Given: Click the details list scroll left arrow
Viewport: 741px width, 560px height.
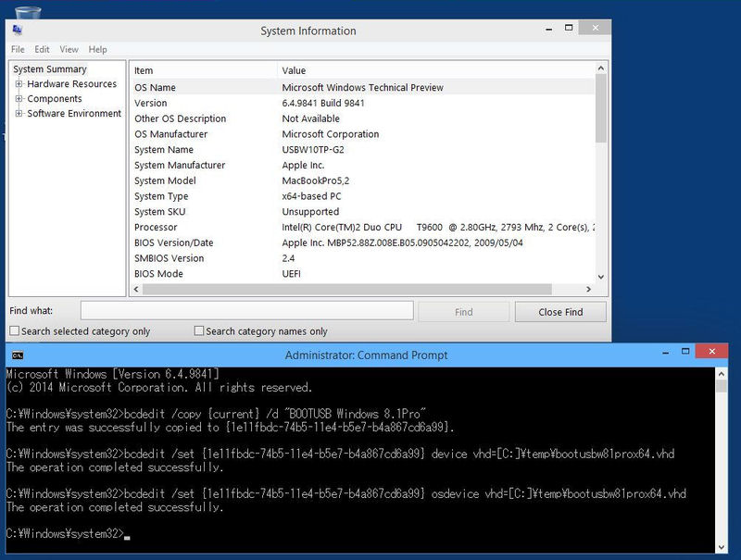Looking at the screenshot, I should pos(136,289).
